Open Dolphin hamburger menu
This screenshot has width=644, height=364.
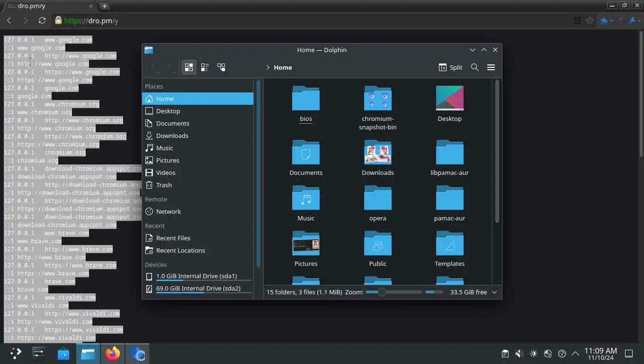pyautogui.click(x=491, y=67)
